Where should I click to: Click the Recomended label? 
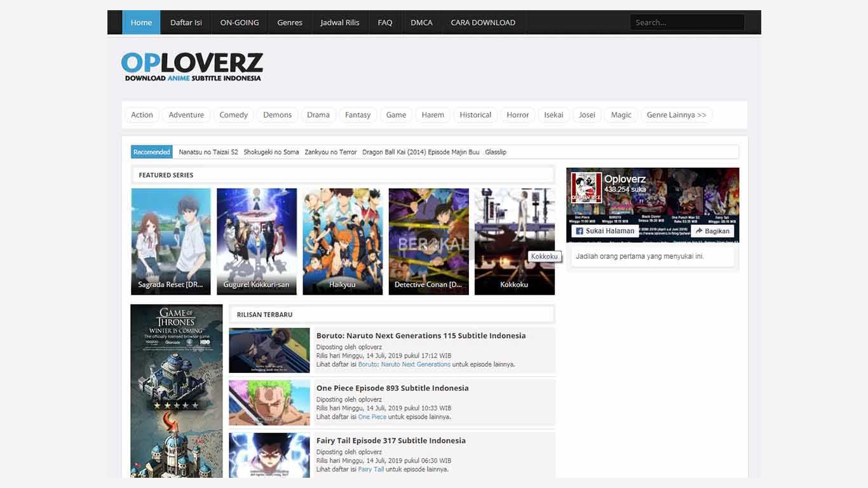click(151, 152)
